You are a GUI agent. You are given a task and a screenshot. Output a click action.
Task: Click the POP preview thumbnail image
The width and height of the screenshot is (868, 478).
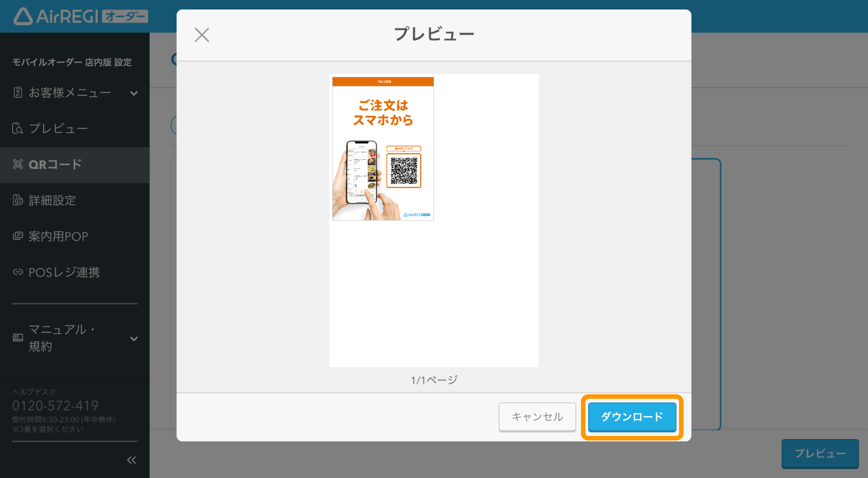(x=383, y=149)
